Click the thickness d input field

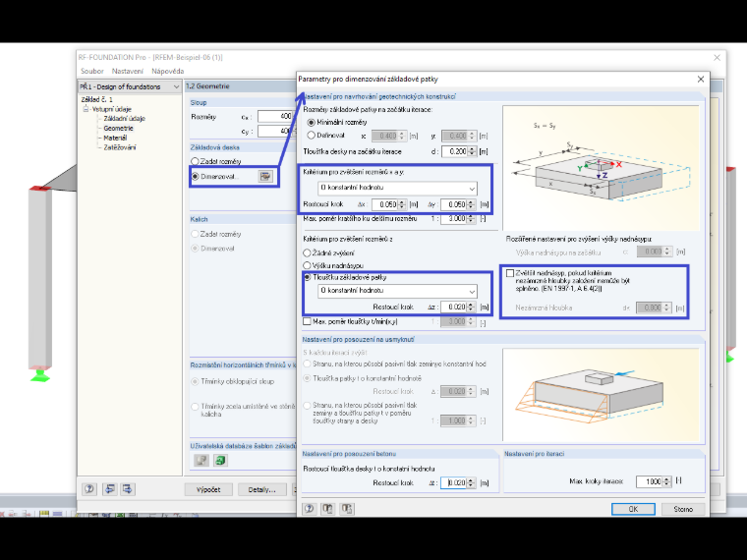pos(455,151)
